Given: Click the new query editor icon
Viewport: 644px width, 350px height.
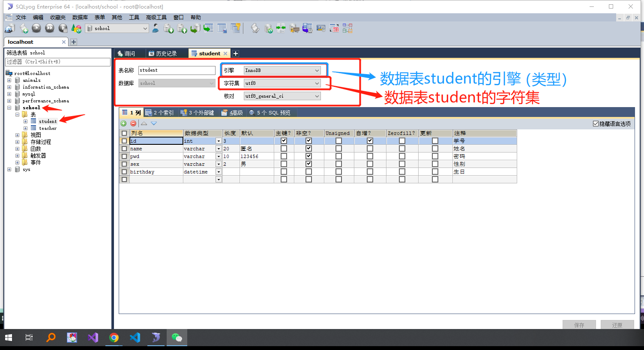Looking at the screenshot, I should 24,28.
